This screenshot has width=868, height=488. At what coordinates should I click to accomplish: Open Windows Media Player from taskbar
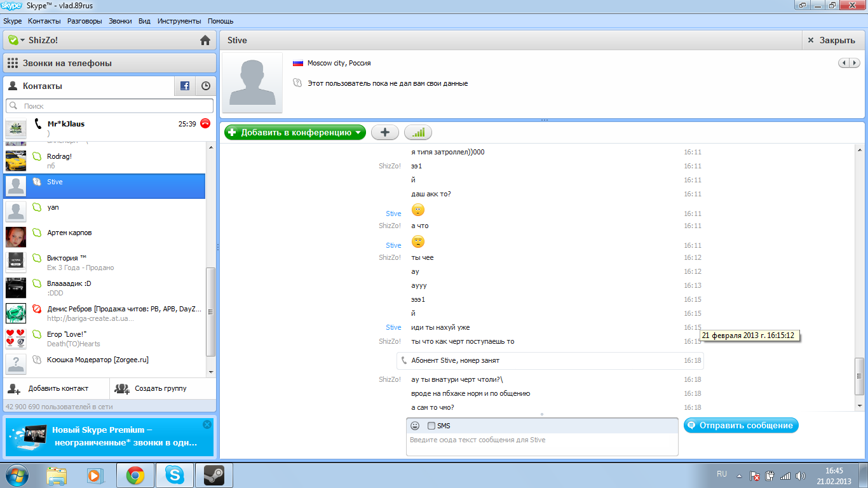point(95,475)
